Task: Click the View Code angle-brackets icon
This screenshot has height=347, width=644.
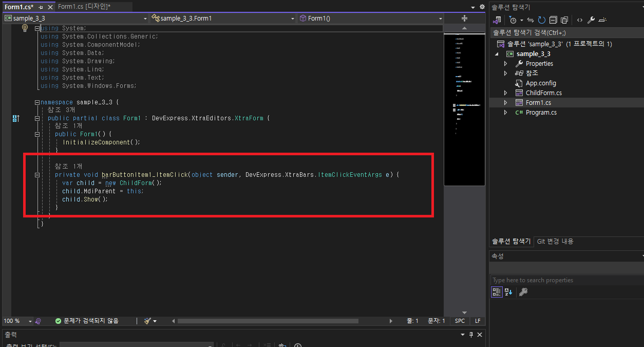Action: (x=579, y=20)
